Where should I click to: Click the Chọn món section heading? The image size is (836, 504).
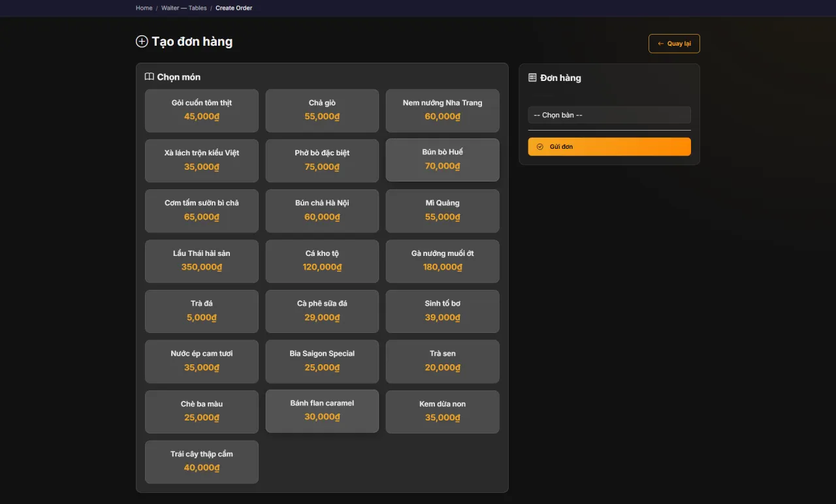point(178,77)
